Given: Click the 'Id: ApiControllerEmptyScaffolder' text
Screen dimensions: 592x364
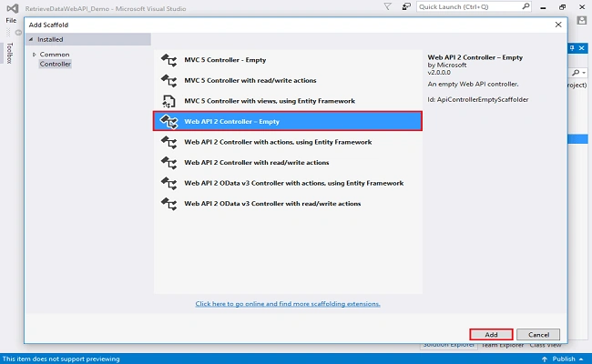Looking at the screenshot, I should [478, 99].
